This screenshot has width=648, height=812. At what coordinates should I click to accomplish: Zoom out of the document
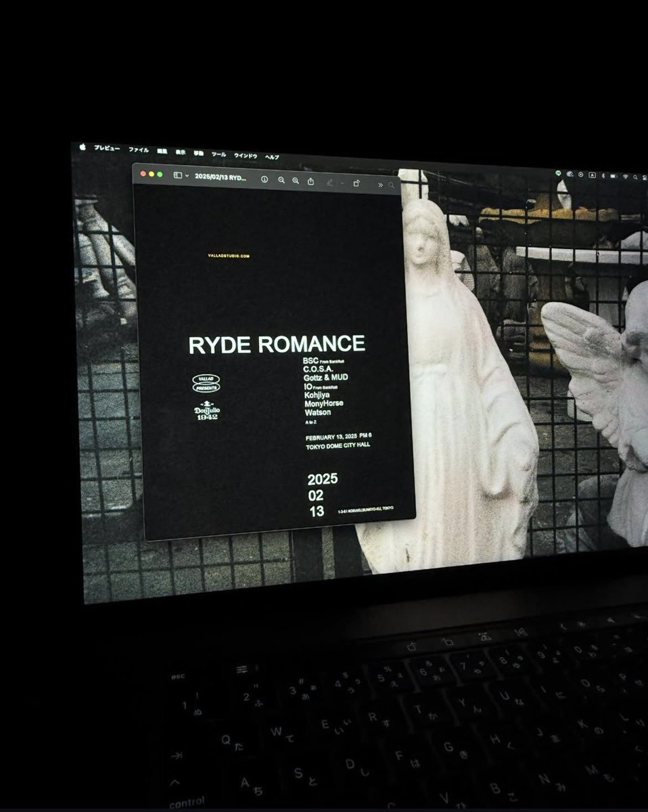[281, 180]
